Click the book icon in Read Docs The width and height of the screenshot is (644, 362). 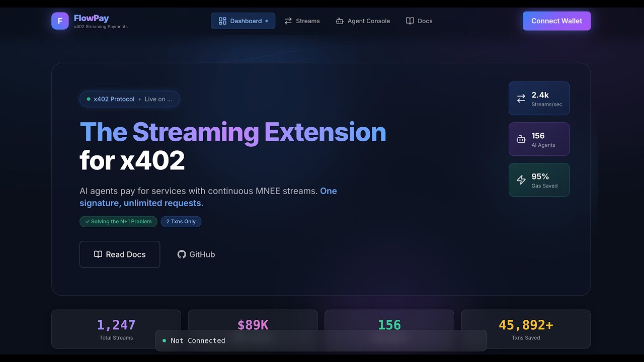[x=98, y=254]
